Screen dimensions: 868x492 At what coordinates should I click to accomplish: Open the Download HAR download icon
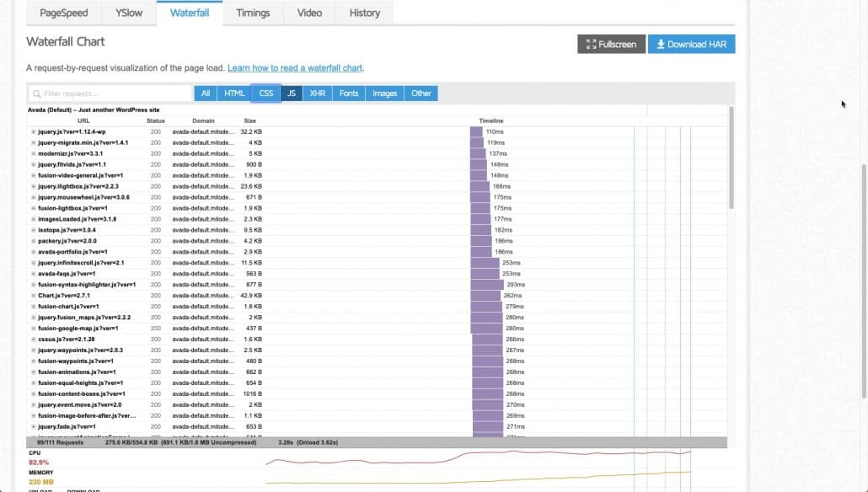pyautogui.click(x=662, y=45)
